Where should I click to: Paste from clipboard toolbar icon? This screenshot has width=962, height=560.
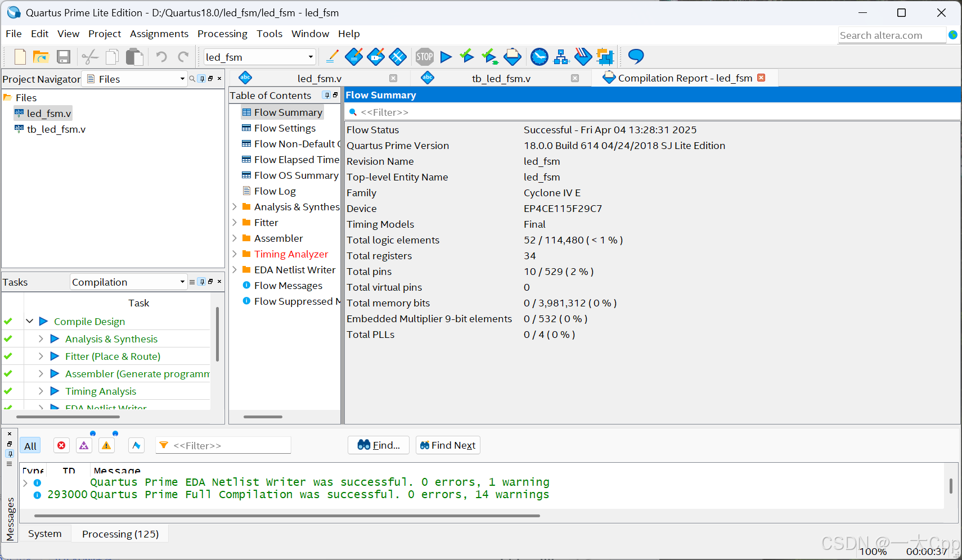coord(134,57)
